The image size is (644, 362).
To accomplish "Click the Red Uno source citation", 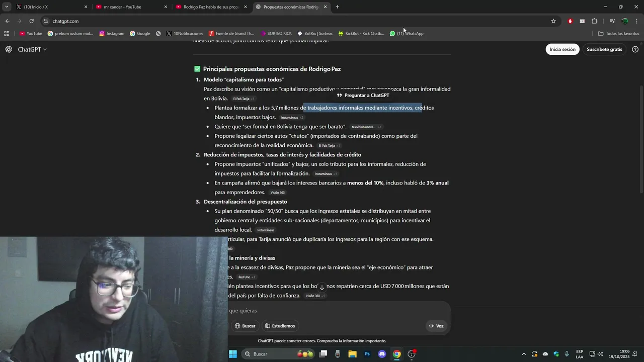I will (247, 277).
